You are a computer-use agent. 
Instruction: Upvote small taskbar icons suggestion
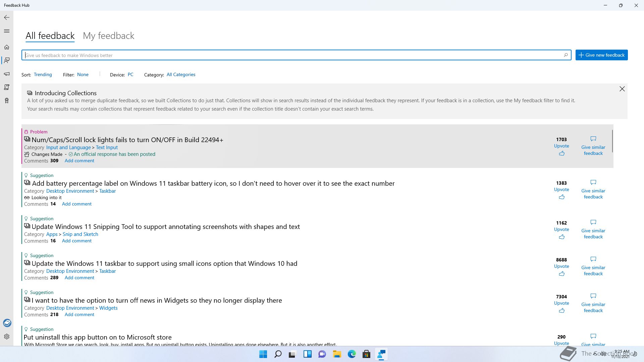pyautogui.click(x=561, y=270)
